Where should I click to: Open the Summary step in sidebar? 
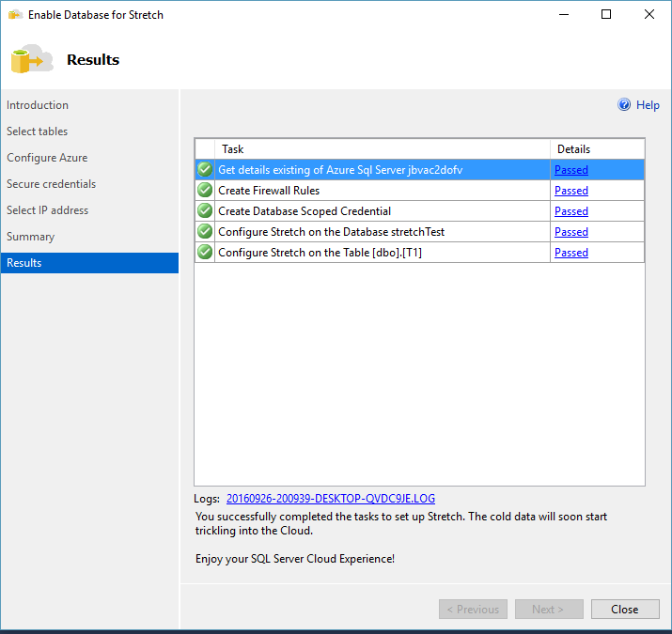[31, 237]
